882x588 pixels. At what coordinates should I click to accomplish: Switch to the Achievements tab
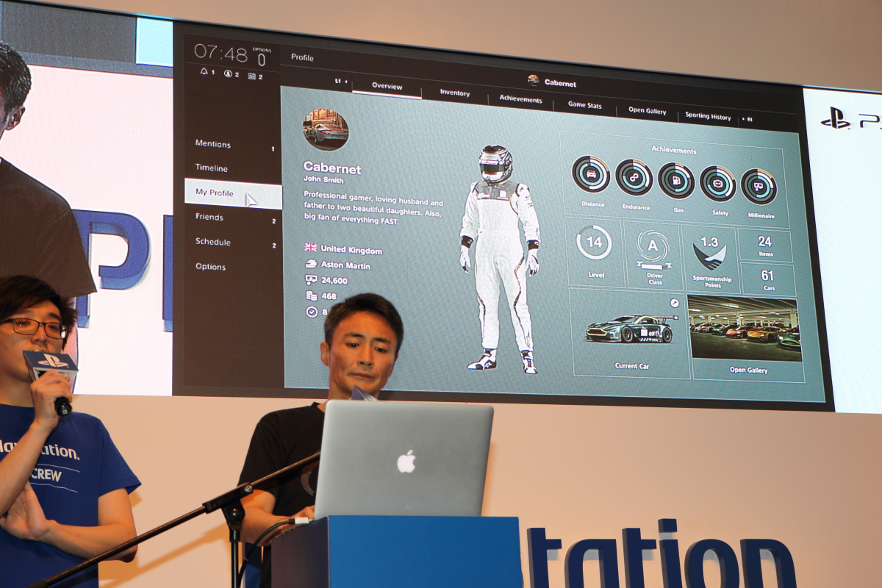point(520,98)
